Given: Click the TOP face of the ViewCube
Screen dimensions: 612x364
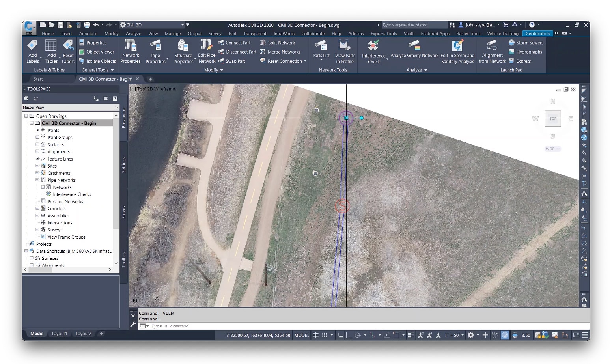Looking at the screenshot, I should tap(553, 118).
